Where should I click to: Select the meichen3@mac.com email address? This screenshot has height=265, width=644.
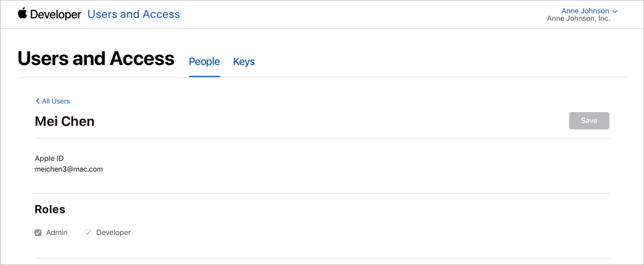(69, 169)
